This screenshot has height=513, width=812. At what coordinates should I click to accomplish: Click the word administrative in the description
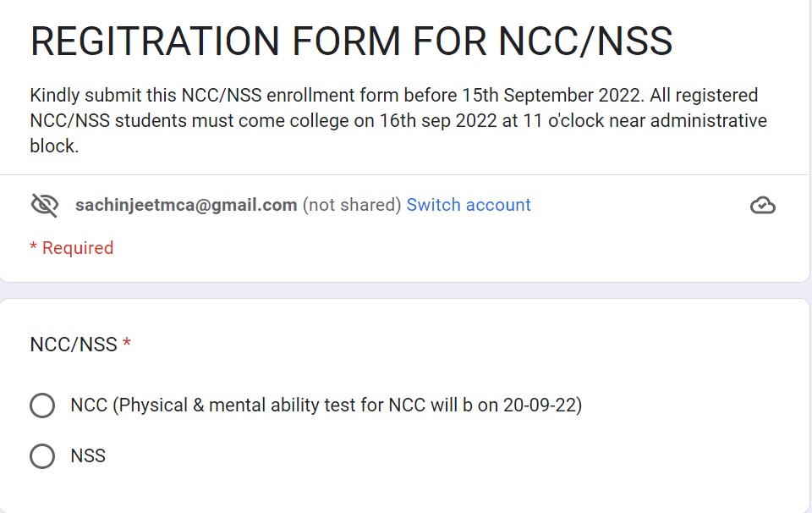click(709, 121)
